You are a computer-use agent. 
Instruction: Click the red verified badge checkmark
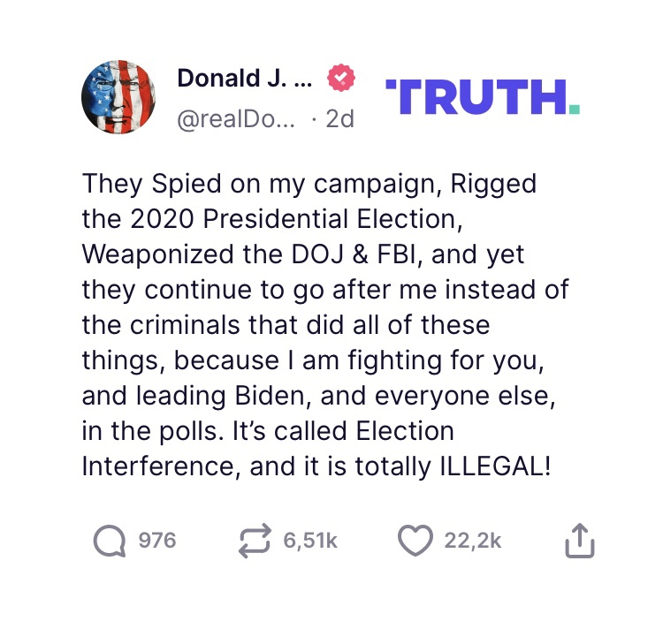click(340, 79)
